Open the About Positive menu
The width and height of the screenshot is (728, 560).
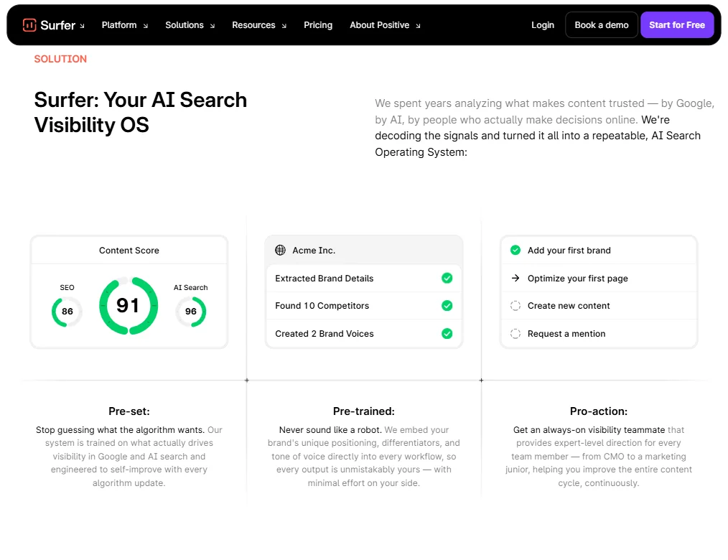click(x=379, y=25)
